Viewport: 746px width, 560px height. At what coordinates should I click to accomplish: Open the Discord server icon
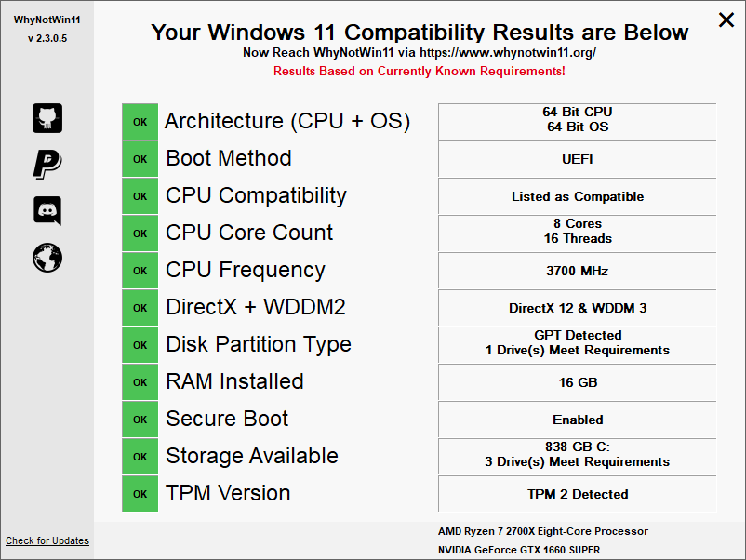(47, 210)
